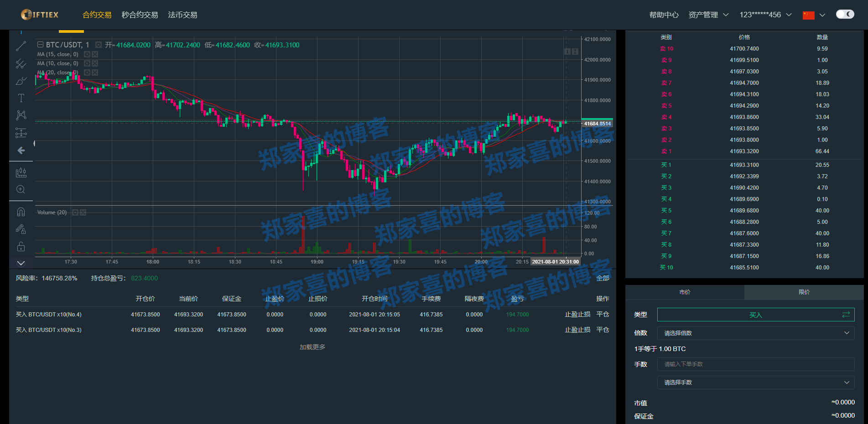This screenshot has height=424, width=868.
Task: Open MA (20, close, 0) settings gear
Action: click(x=87, y=72)
